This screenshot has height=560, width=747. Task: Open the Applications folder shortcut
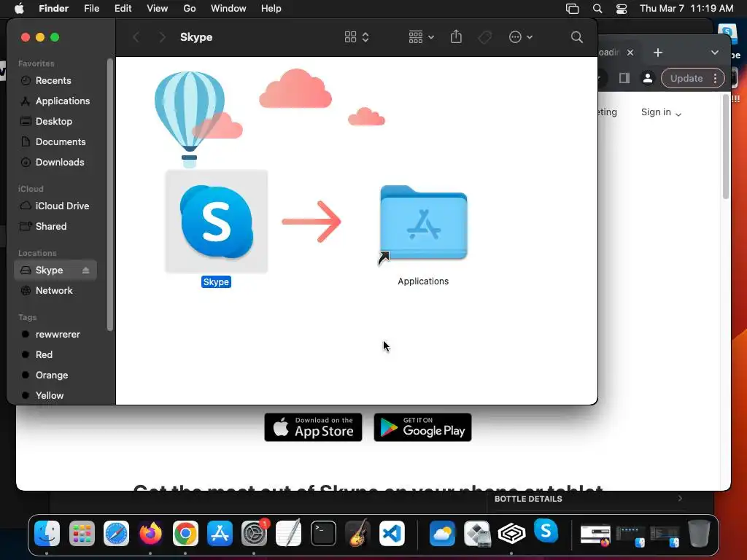(423, 223)
